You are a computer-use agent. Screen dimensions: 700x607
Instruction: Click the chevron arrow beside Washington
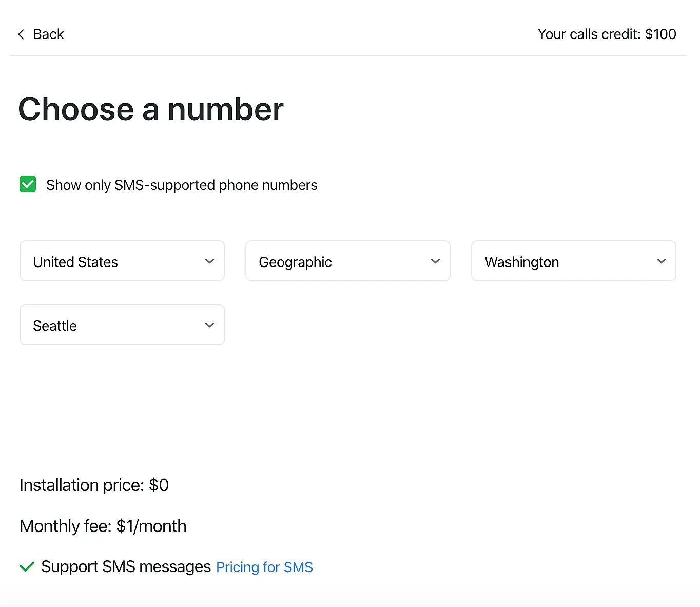pos(661,261)
